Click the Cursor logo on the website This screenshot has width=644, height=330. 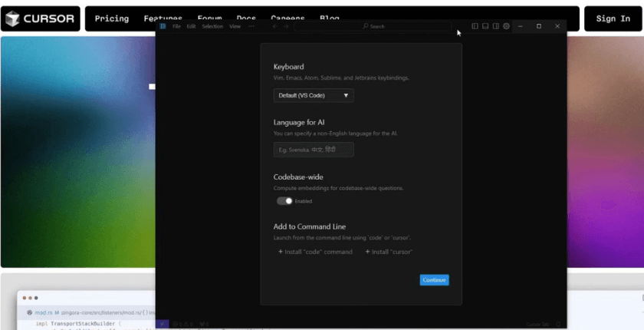point(41,18)
